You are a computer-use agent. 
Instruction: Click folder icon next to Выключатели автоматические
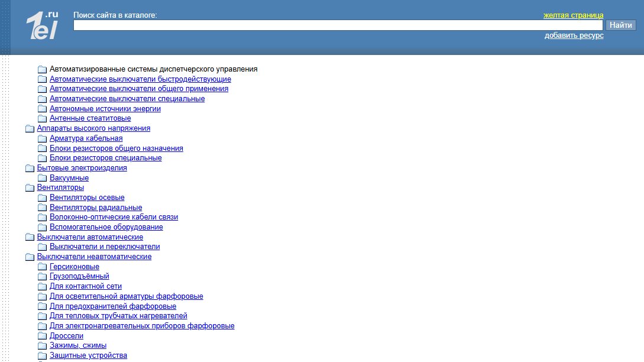point(30,237)
